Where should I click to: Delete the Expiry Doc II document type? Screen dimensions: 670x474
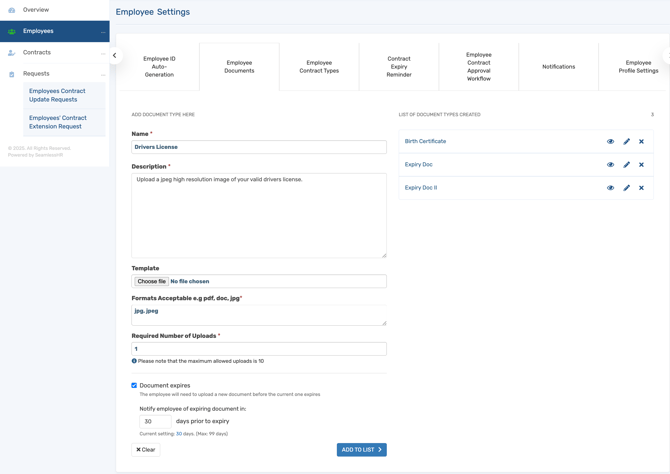(642, 188)
